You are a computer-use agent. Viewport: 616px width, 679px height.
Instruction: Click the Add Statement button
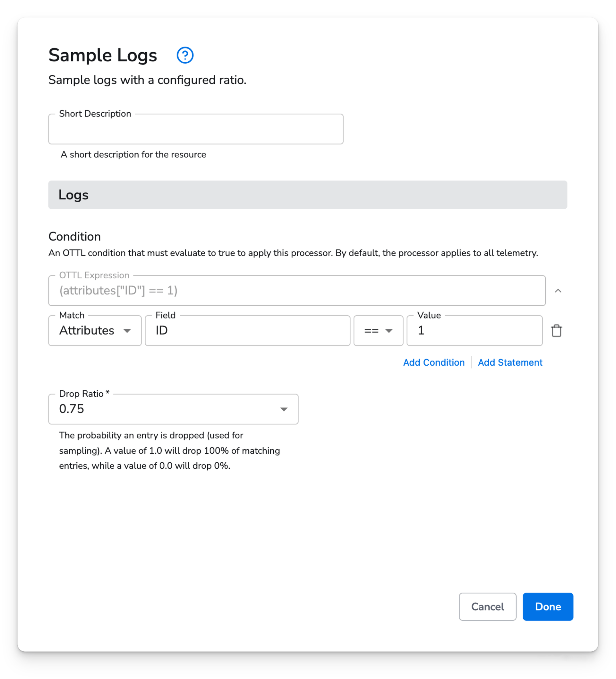511,362
